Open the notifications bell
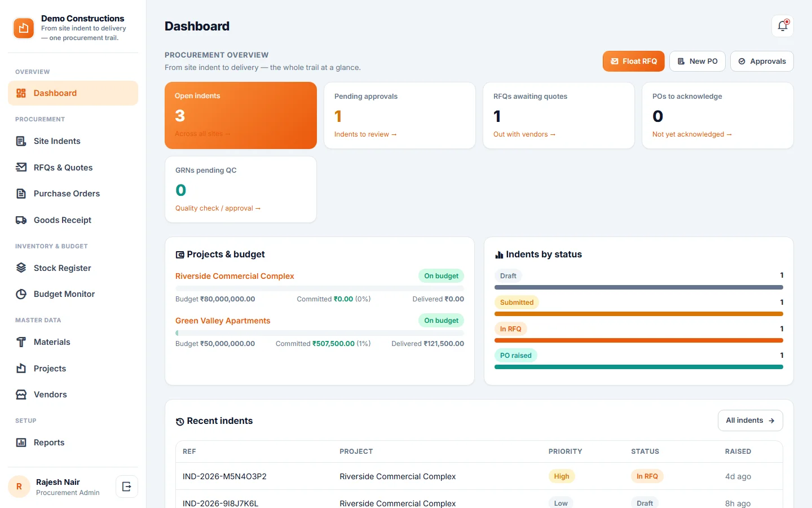The width and height of the screenshot is (812, 508). (x=783, y=26)
